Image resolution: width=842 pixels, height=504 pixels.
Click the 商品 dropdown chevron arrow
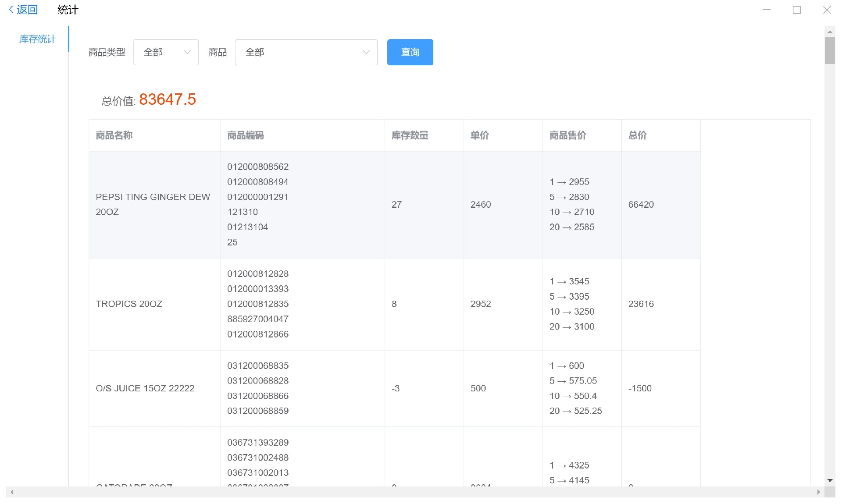coord(366,52)
